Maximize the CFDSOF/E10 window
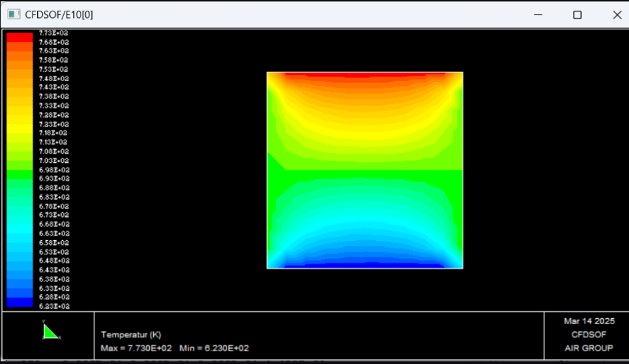 pos(577,15)
